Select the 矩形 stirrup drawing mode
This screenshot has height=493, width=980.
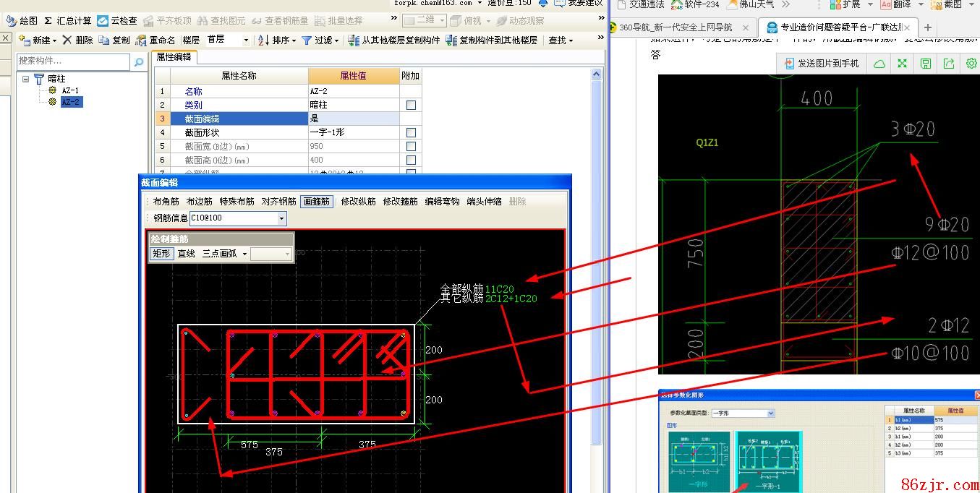(161, 254)
